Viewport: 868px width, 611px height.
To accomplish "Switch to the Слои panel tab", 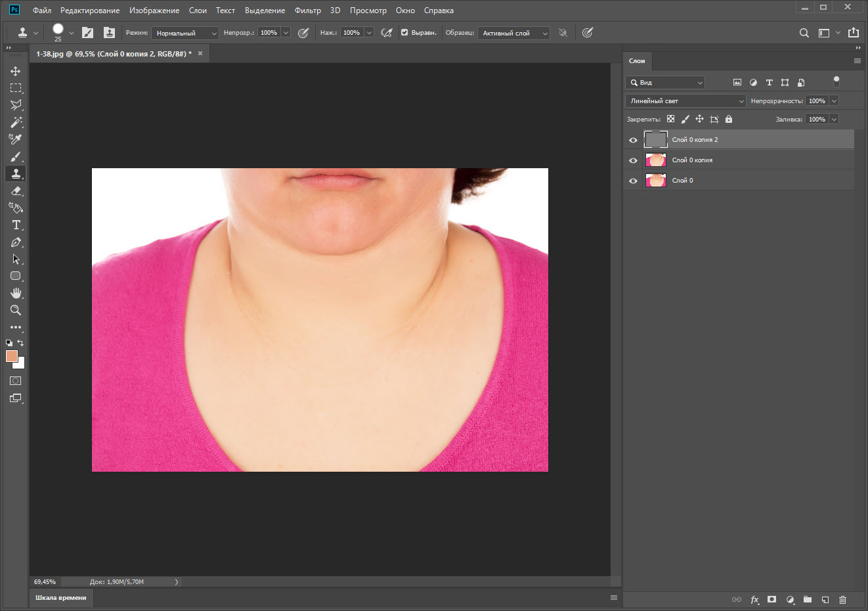I will pyautogui.click(x=637, y=61).
